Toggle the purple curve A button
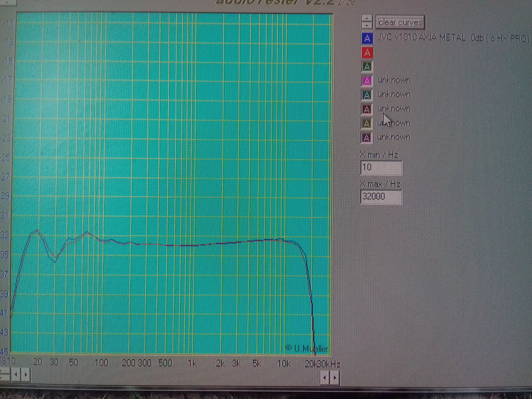 pos(367,138)
